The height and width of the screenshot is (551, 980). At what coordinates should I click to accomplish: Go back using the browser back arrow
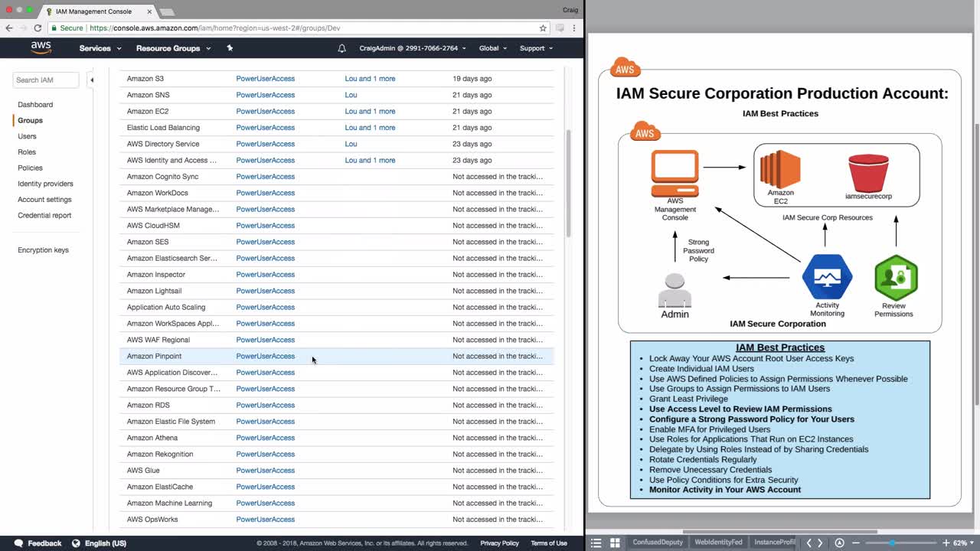[9, 28]
